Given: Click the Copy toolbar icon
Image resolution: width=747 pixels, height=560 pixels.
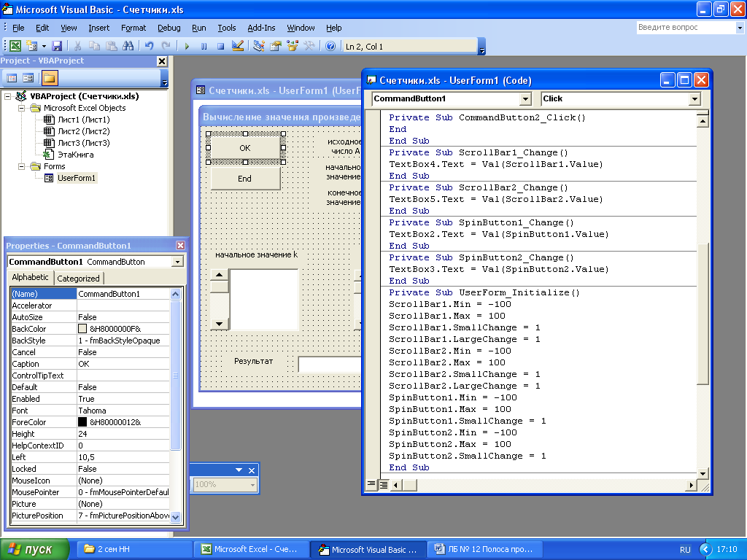Looking at the screenshot, I should coord(94,46).
